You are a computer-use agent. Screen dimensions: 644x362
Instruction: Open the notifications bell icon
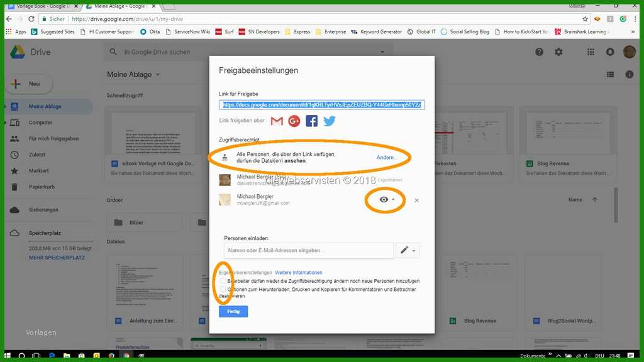[609, 52]
